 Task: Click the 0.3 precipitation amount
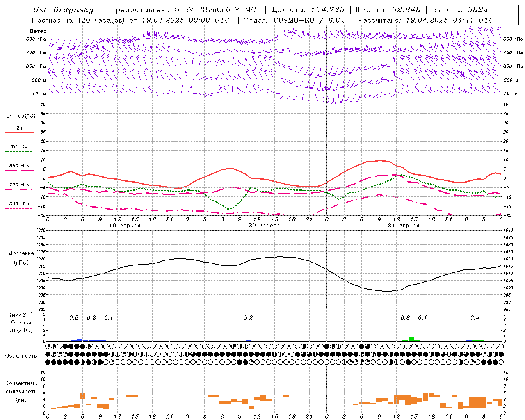pyautogui.click(x=91, y=317)
